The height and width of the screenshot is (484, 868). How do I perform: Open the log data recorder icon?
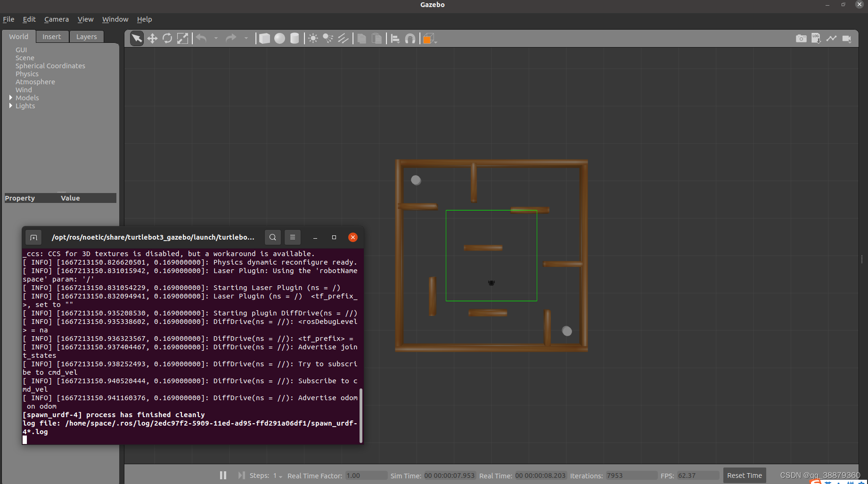coord(816,39)
